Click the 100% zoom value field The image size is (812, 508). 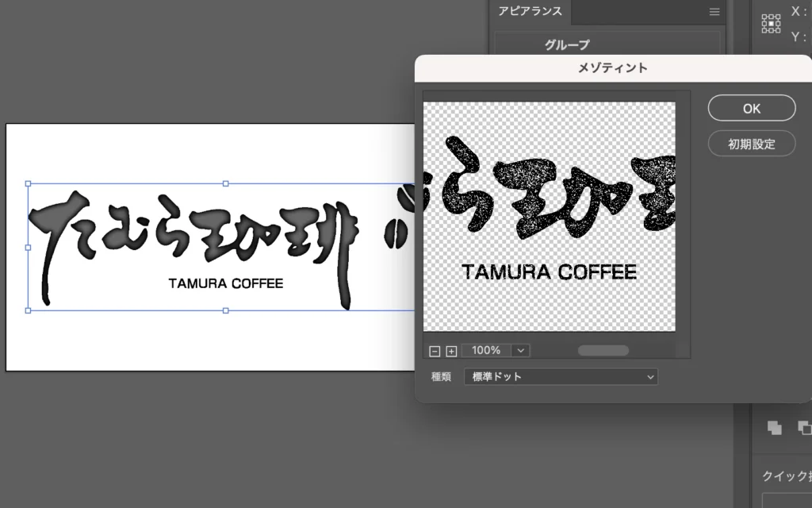pyautogui.click(x=486, y=350)
